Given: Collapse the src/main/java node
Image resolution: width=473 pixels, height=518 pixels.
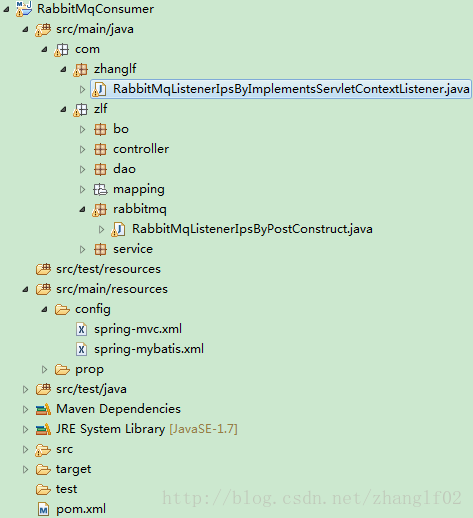Looking at the screenshot, I should click(25, 29).
